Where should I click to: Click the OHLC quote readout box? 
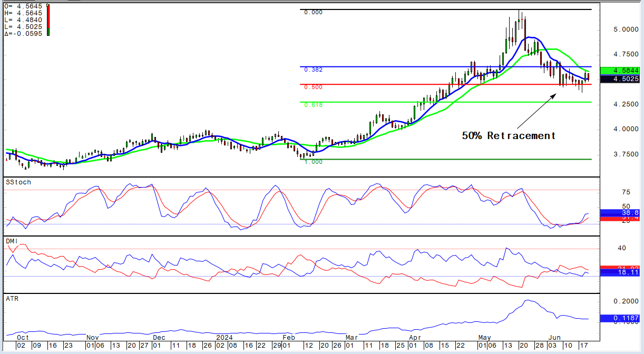pos(24,19)
